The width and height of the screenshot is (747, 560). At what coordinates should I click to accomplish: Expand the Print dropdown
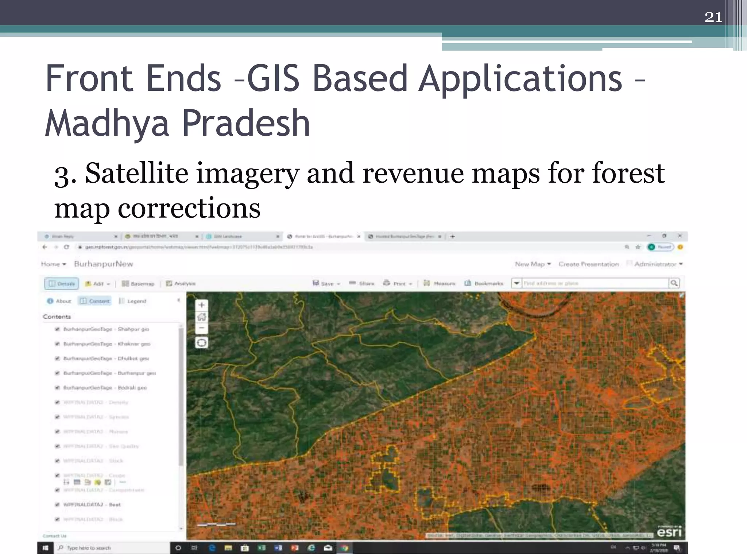[x=398, y=283]
